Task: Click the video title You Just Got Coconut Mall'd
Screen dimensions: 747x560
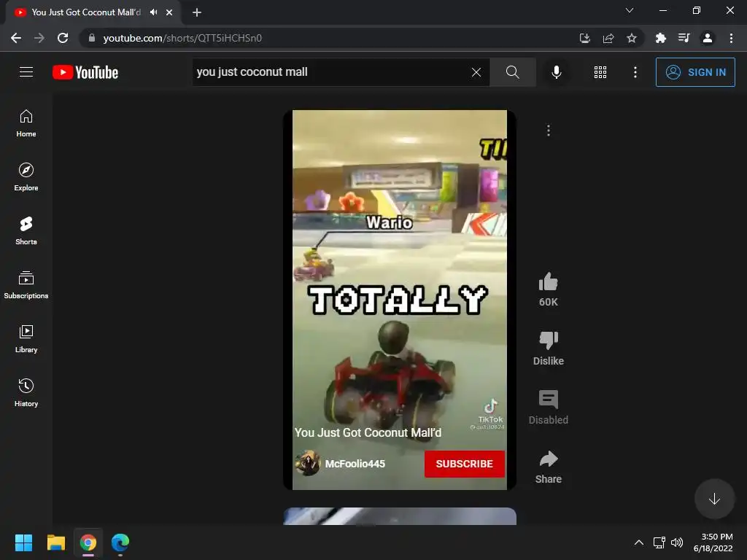Action: (368, 432)
